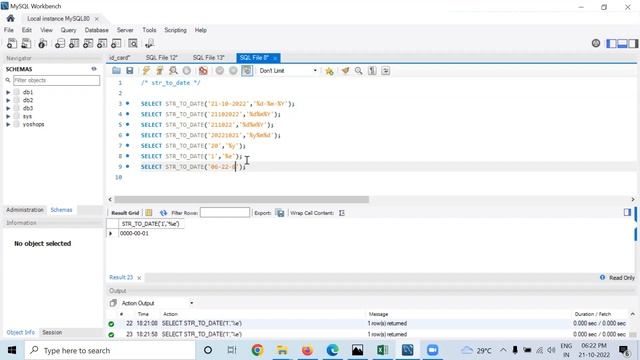
Task: Close the SQL File 8 tab
Action: pos(275,58)
